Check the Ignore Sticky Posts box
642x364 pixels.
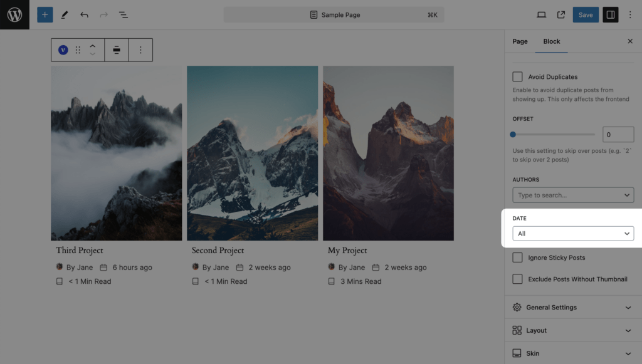point(517,257)
